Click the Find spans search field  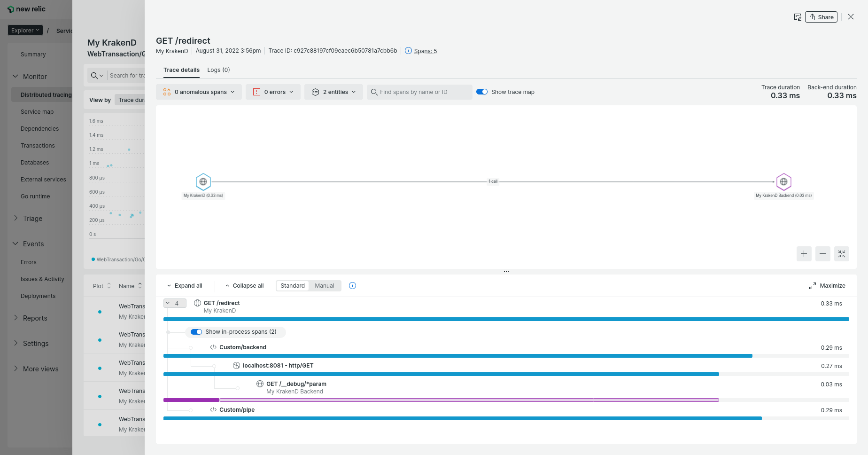(419, 92)
